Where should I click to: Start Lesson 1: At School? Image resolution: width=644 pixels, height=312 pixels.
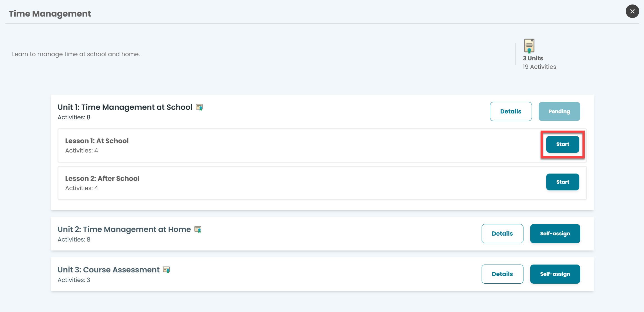click(563, 144)
